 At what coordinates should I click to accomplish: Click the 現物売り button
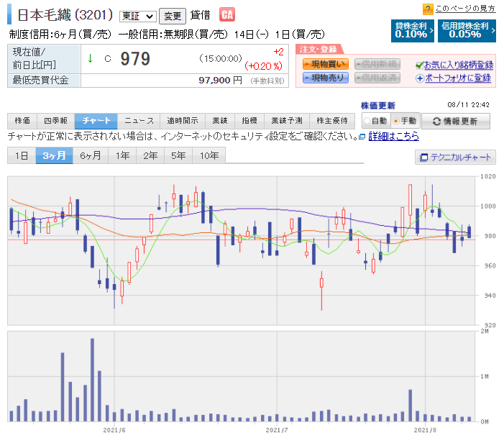click(326, 78)
